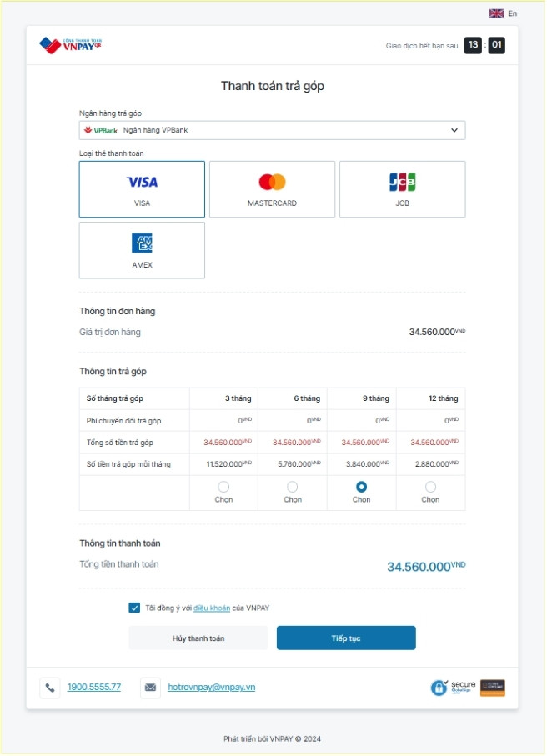The height and width of the screenshot is (756, 547).
Task: Uncheck the VNPAY terms agreement checkbox
Action: click(x=134, y=608)
